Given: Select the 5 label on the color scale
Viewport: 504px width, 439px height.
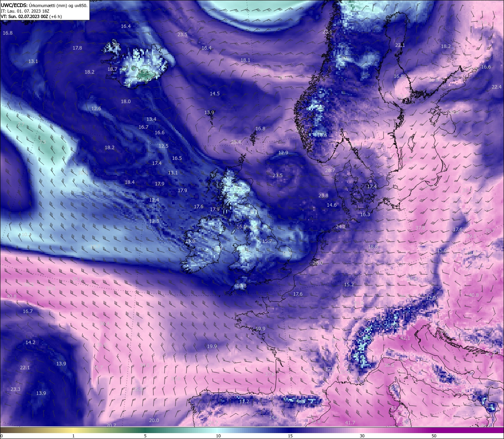Looking at the screenshot, I should click(145, 436).
